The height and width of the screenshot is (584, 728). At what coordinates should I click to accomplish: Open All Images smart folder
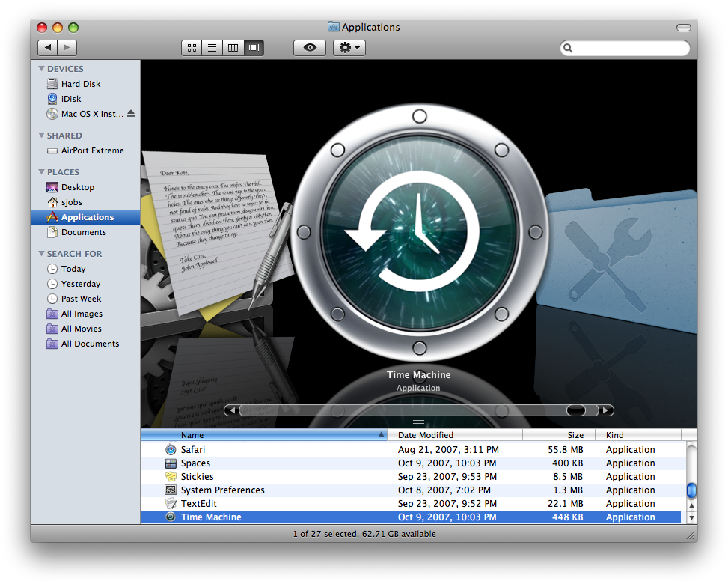coord(85,314)
